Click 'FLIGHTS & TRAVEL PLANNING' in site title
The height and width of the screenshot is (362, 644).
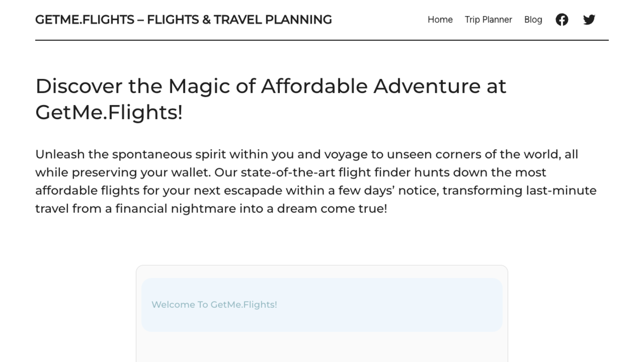tap(239, 20)
